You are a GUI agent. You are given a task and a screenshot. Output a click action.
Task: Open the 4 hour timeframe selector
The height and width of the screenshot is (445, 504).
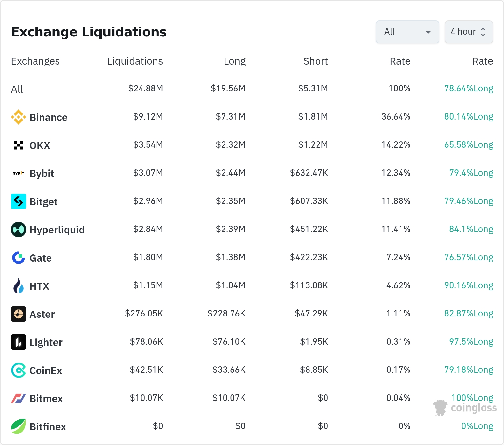[469, 32]
